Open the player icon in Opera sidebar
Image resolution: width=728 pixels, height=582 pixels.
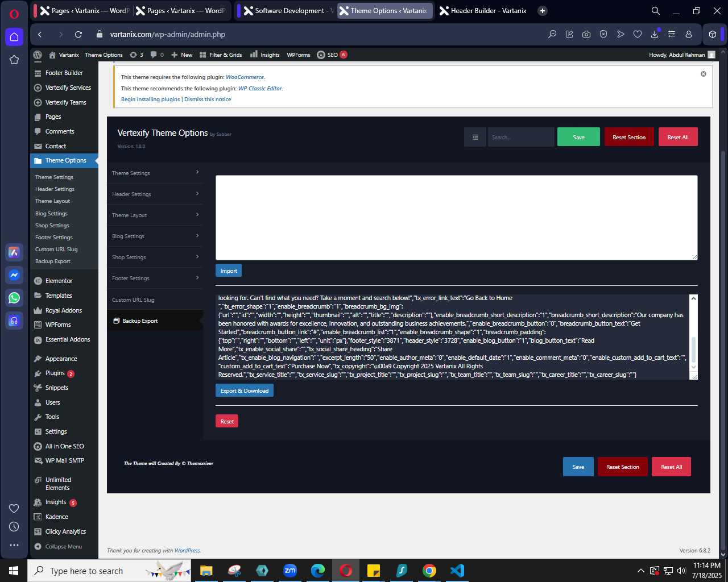tap(14, 321)
